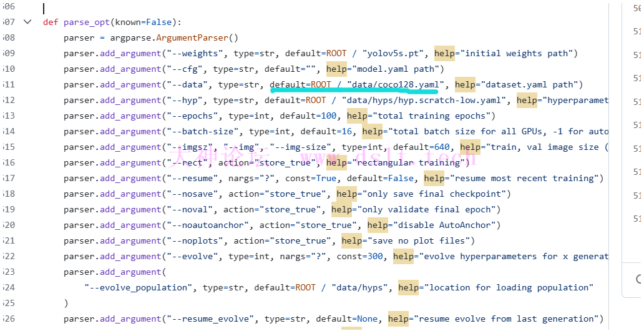
Task: Click the "--noautoanchor" argument string
Action: point(208,225)
